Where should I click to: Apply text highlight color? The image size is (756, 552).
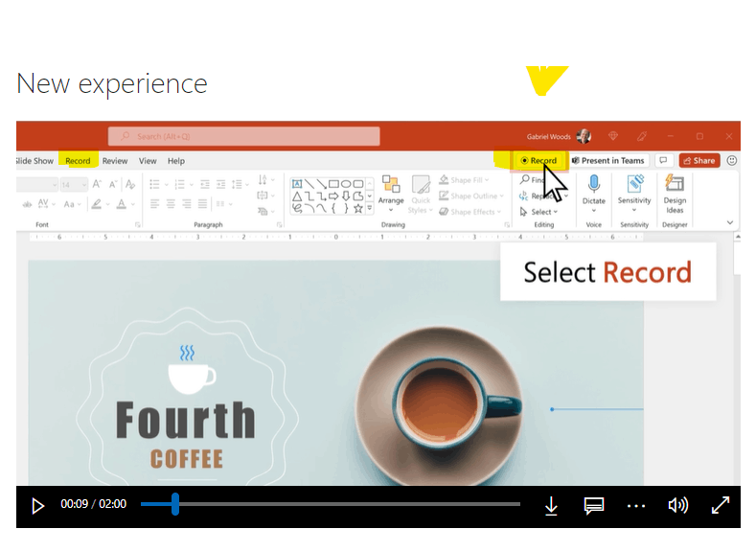97,204
